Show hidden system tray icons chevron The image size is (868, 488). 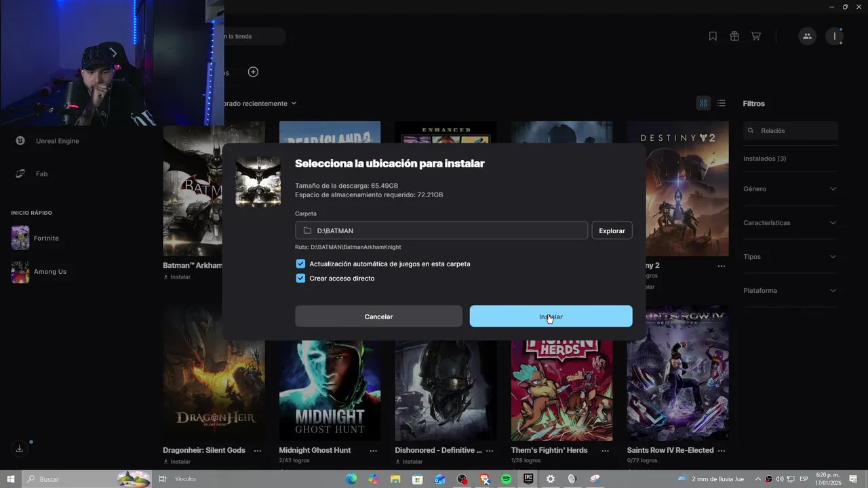pos(758,479)
